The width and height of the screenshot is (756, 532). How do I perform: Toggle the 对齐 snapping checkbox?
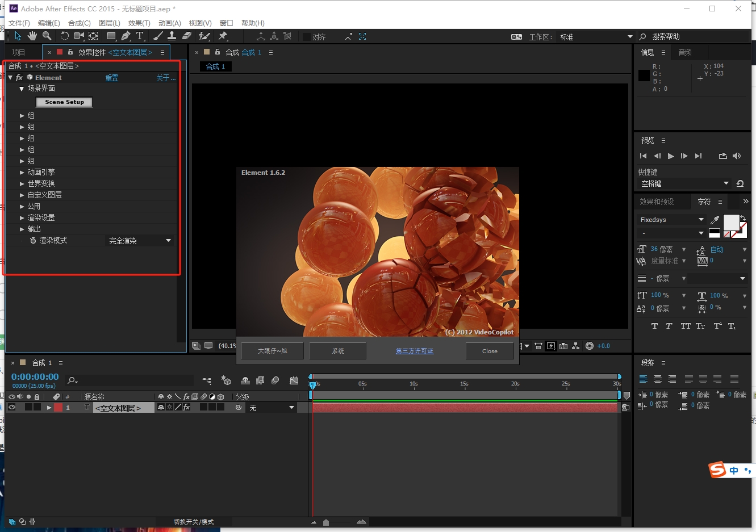coord(307,37)
